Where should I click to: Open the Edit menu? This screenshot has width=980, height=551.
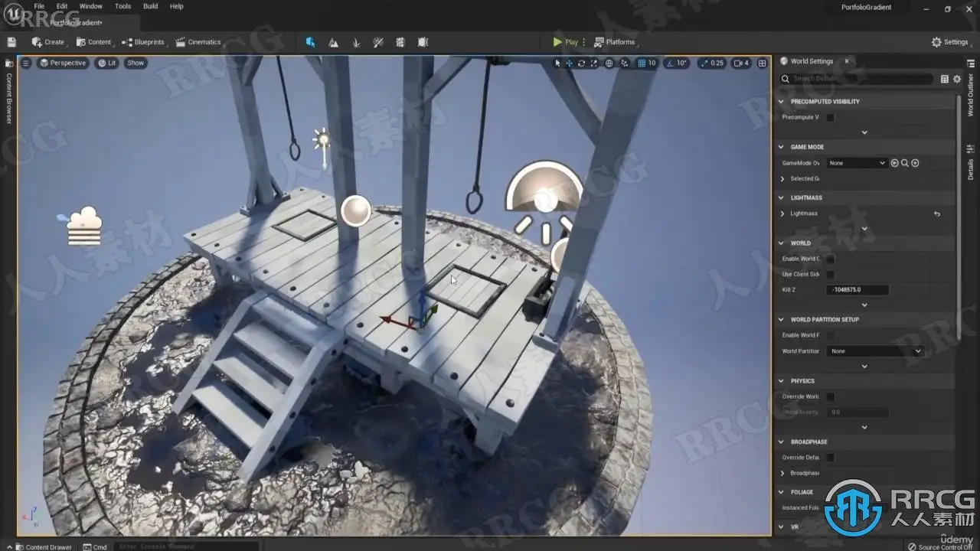tap(62, 6)
